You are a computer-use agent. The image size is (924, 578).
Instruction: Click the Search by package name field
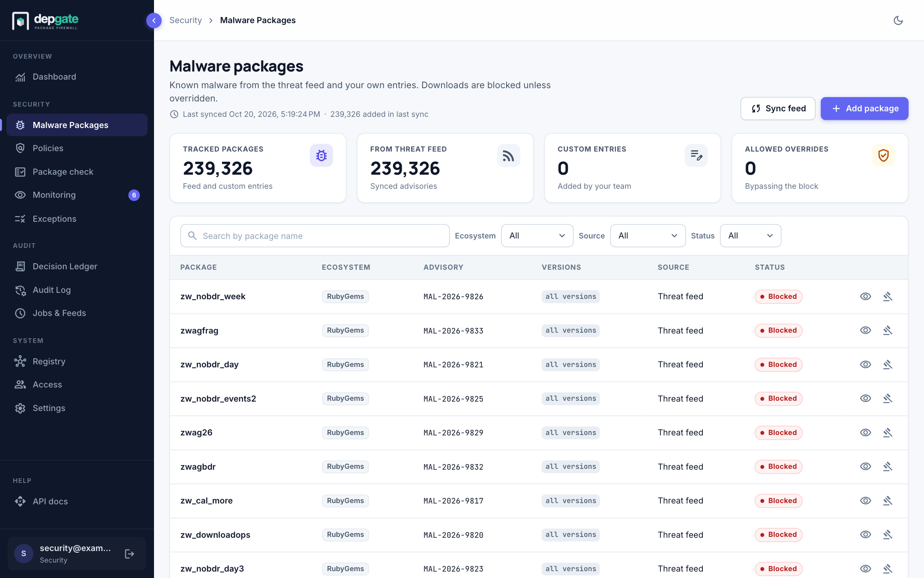pyautogui.click(x=315, y=236)
